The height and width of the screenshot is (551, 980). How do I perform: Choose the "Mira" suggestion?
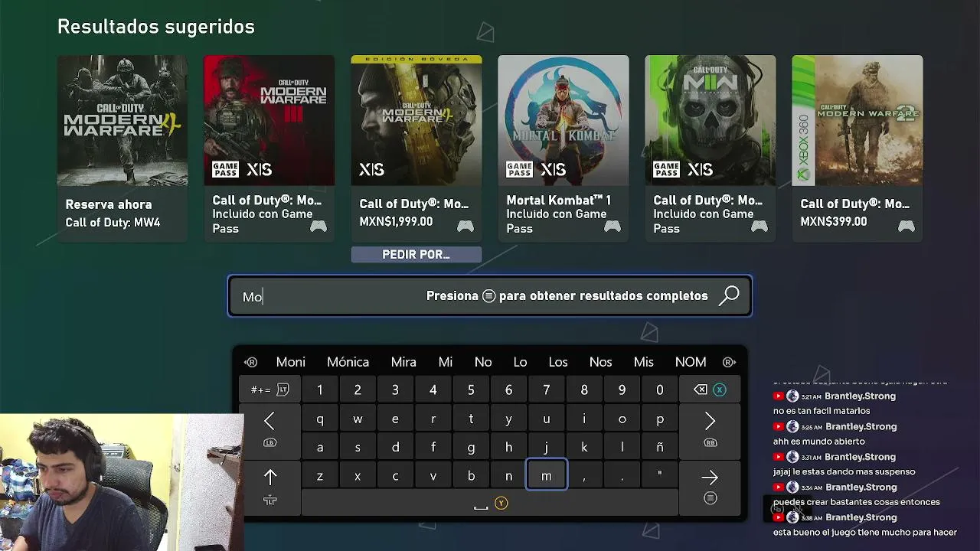pyautogui.click(x=403, y=362)
